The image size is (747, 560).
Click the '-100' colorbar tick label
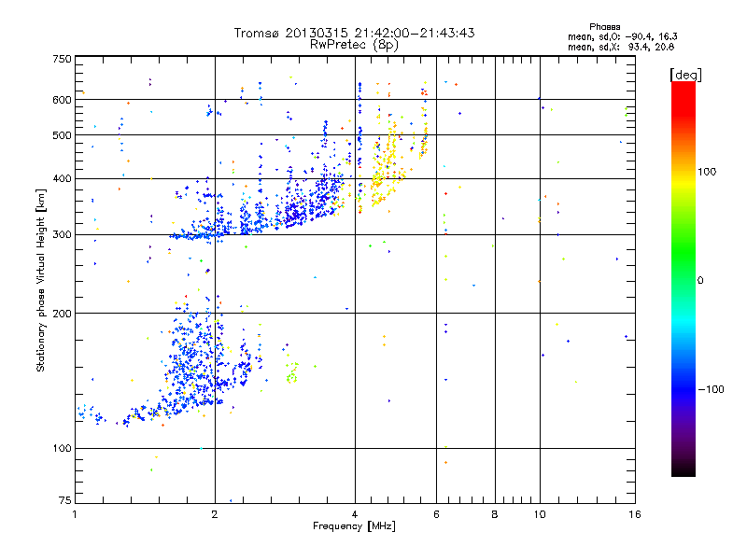click(x=711, y=389)
